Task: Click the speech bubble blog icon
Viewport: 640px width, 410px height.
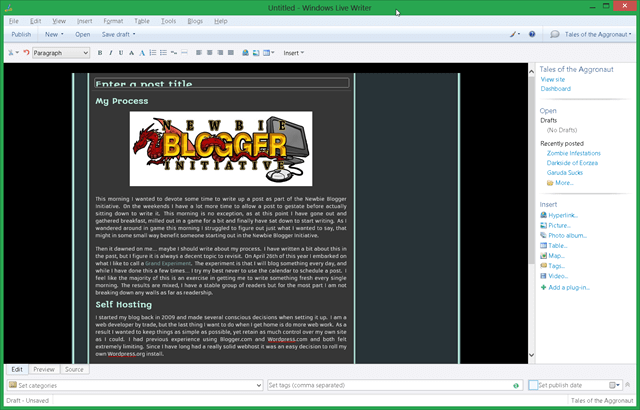Action: (554, 34)
